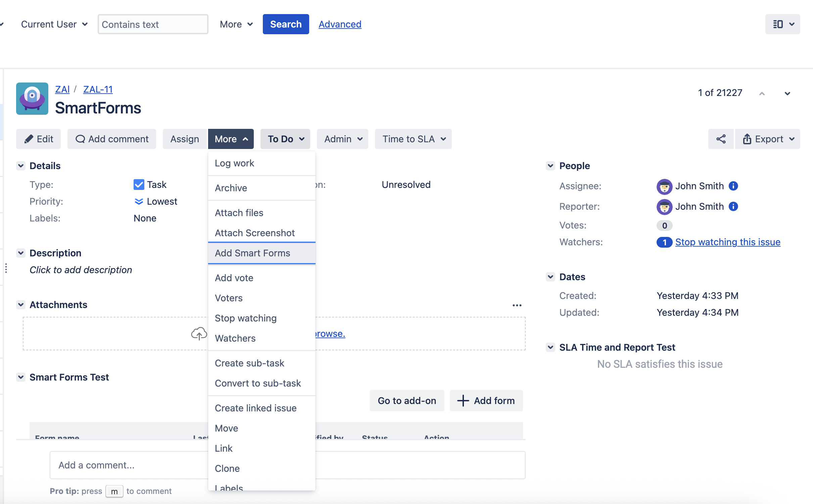Viewport: 813px width, 504px height.
Task: Choose Create sub-task from menu
Action: (x=249, y=363)
